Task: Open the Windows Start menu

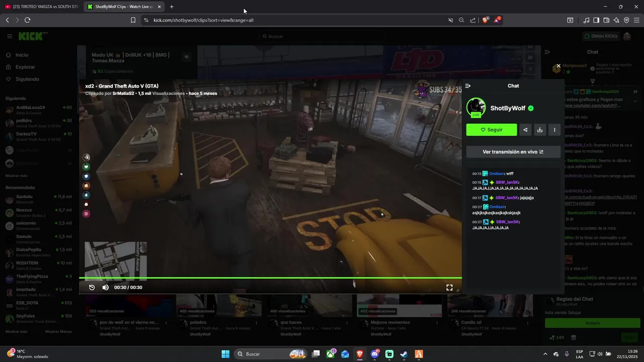Action: coord(225,354)
